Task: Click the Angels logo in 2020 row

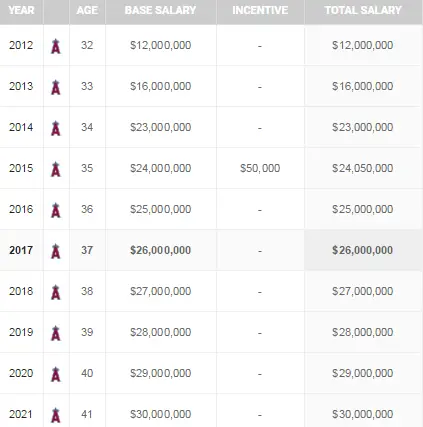Action: click(56, 374)
